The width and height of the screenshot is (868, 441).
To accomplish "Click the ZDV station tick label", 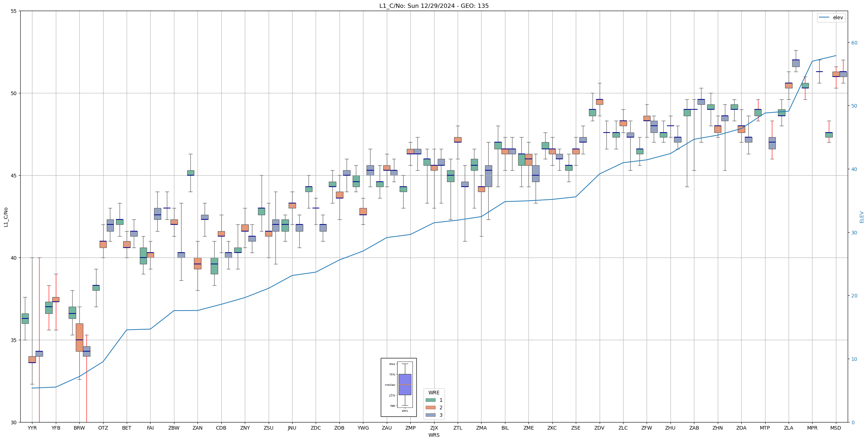I will click(599, 428).
